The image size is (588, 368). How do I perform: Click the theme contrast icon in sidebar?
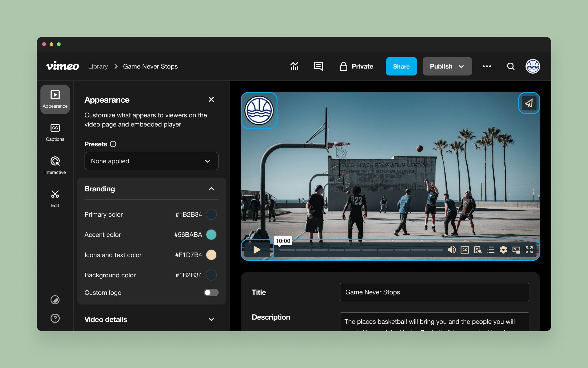click(55, 300)
